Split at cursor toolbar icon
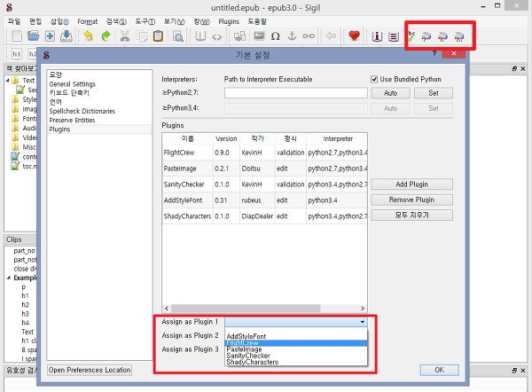532x392 pixels. tap(239, 35)
